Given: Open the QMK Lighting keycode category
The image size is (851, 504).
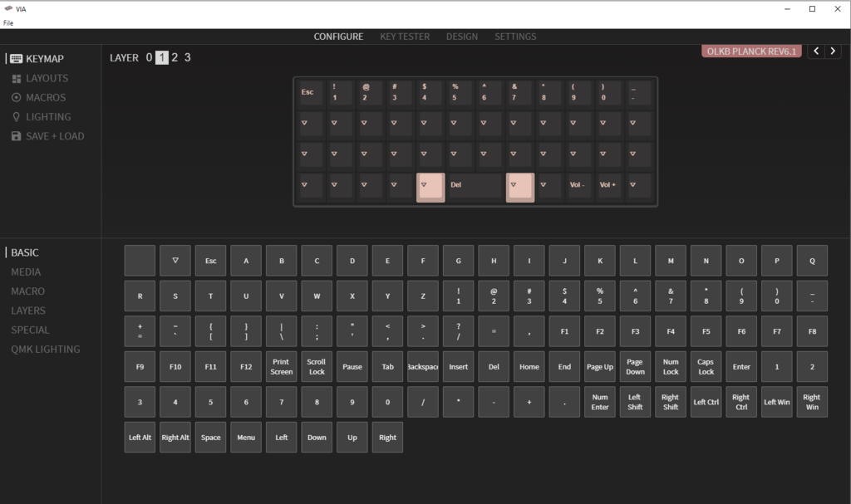Looking at the screenshot, I should 46,350.
